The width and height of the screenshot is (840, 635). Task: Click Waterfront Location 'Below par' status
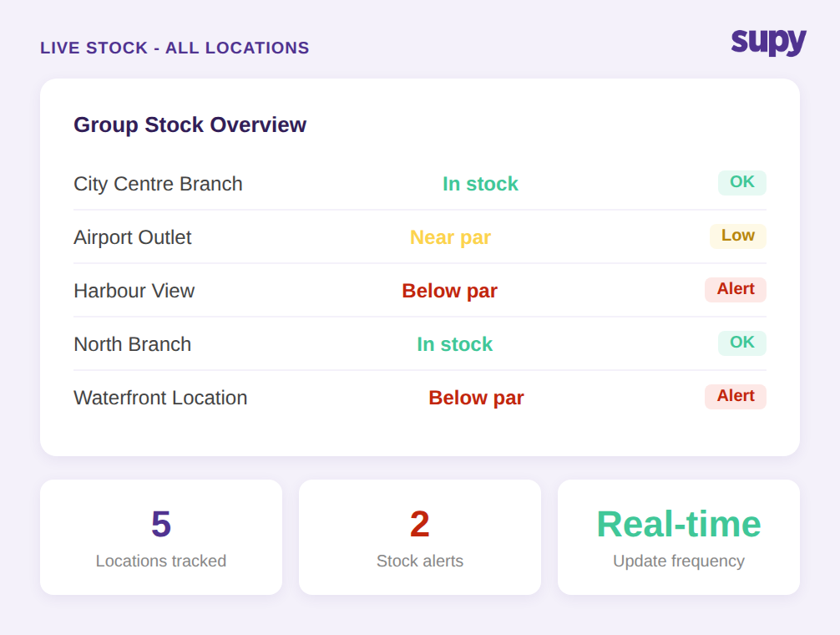476,399
